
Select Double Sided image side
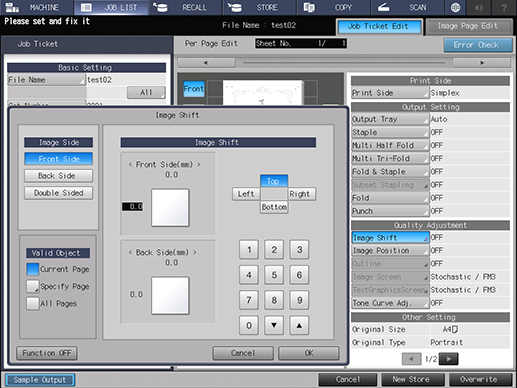pyautogui.click(x=58, y=193)
